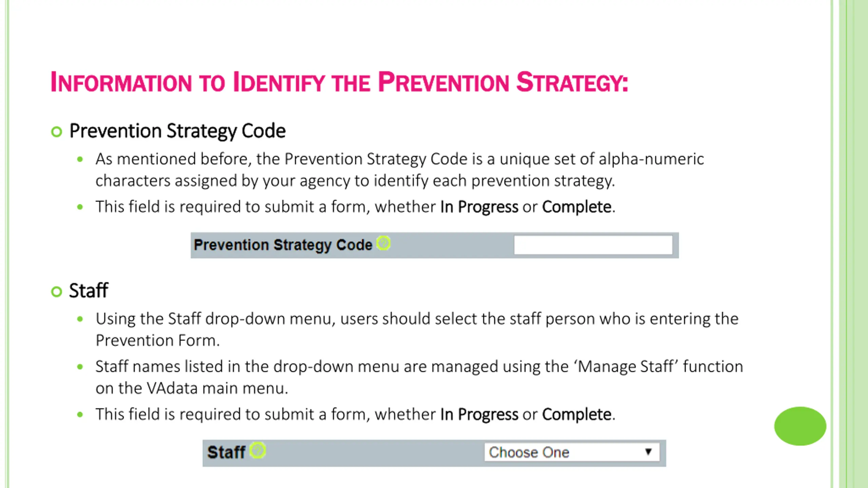Click the bold 'Prevention Strategy Code' field label
Viewport: 868px width, 488px height.
(x=283, y=245)
